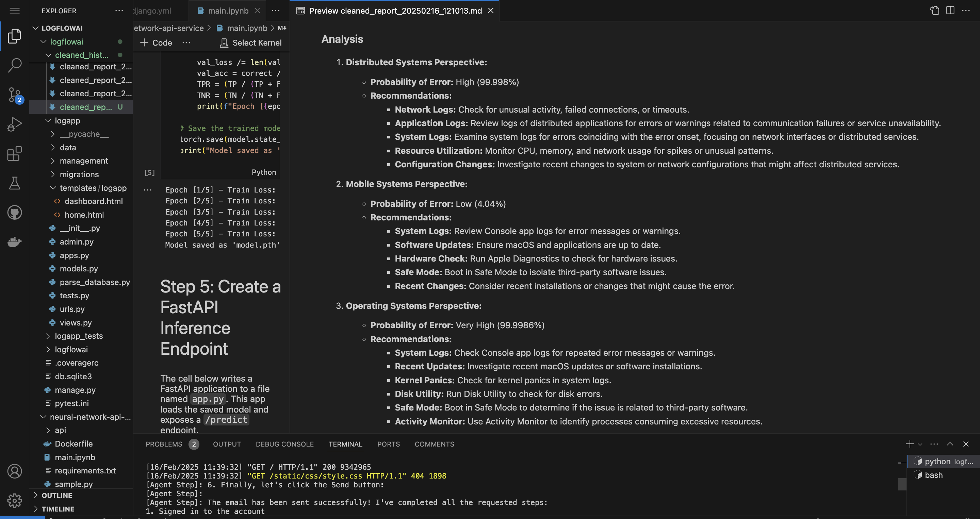
Task: Open the Extensions view
Action: (14, 154)
